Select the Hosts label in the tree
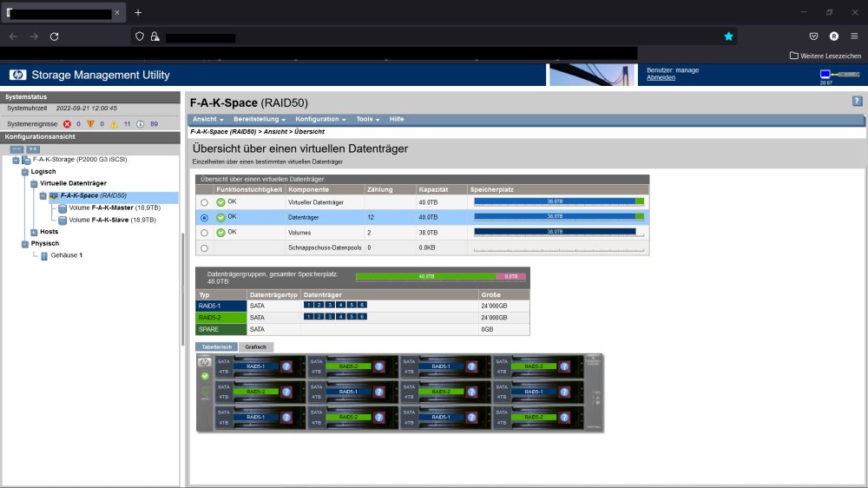The image size is (868, 488). point(49,232)
